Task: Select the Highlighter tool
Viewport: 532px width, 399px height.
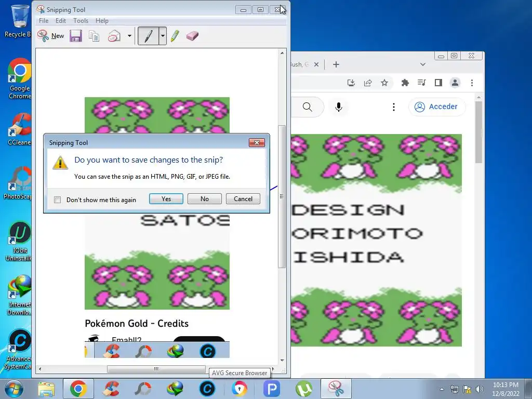Action: pos(175,36)
